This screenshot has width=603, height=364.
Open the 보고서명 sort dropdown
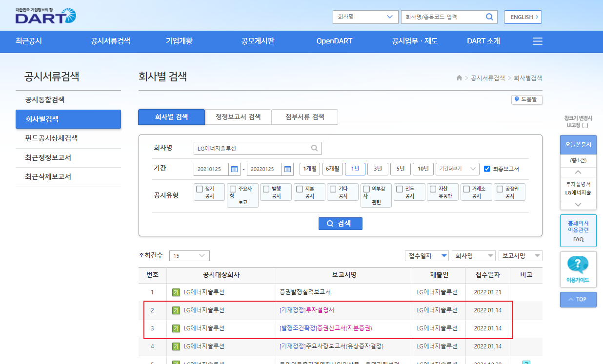pyautogui.click(x=521, y=256)
